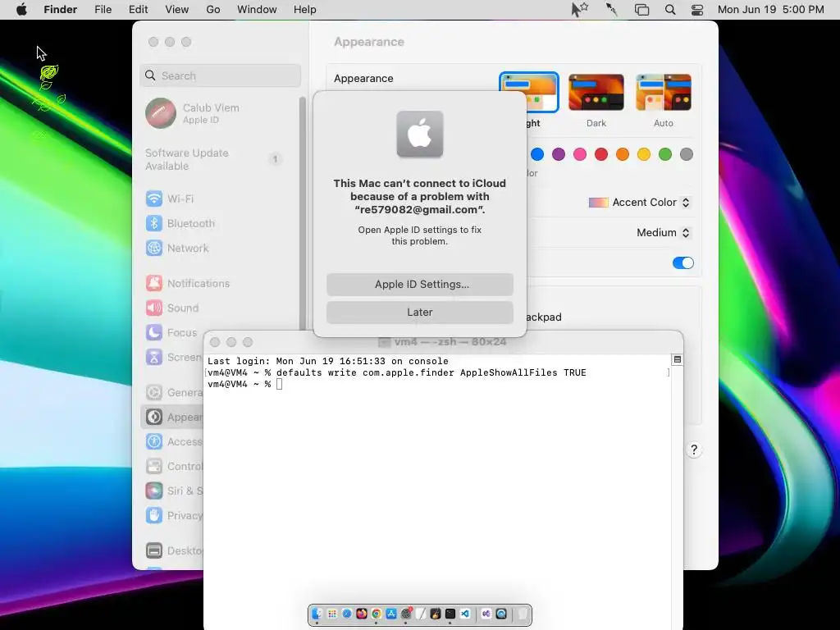Image resolution: width=840 pixels, height=630 pixels.
Task: Open Control Center in menu bar
Action: coord(697,10)
